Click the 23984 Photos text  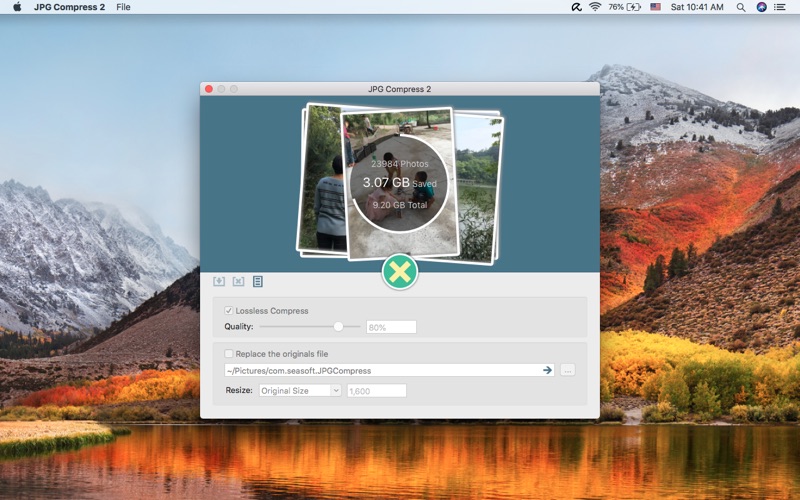click(x=399, y=164)
